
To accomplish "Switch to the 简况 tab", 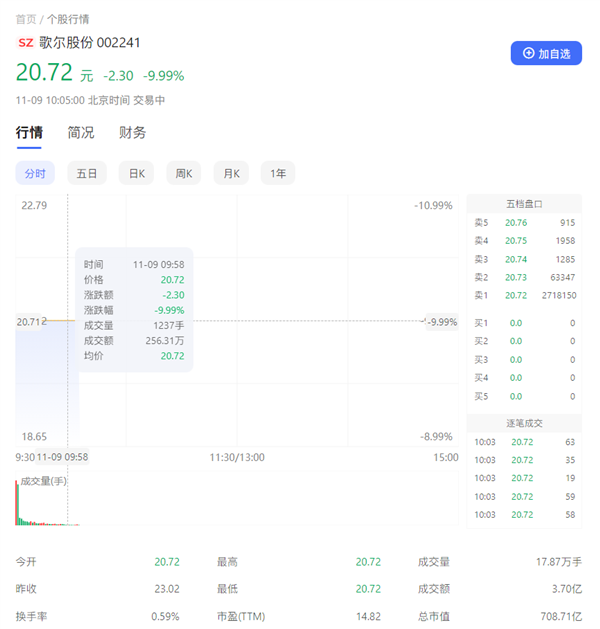I will tap(81, 132).
